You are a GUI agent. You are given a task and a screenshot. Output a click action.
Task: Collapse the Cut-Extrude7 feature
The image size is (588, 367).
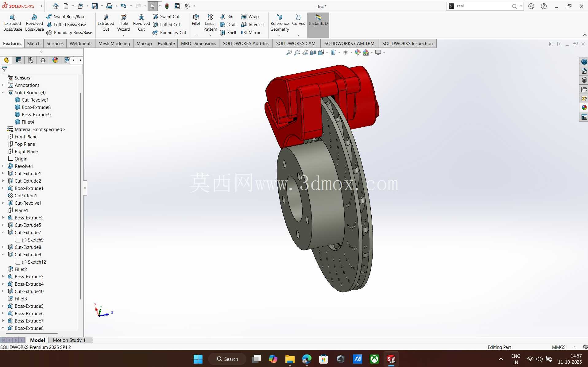[x=3, y=233]
